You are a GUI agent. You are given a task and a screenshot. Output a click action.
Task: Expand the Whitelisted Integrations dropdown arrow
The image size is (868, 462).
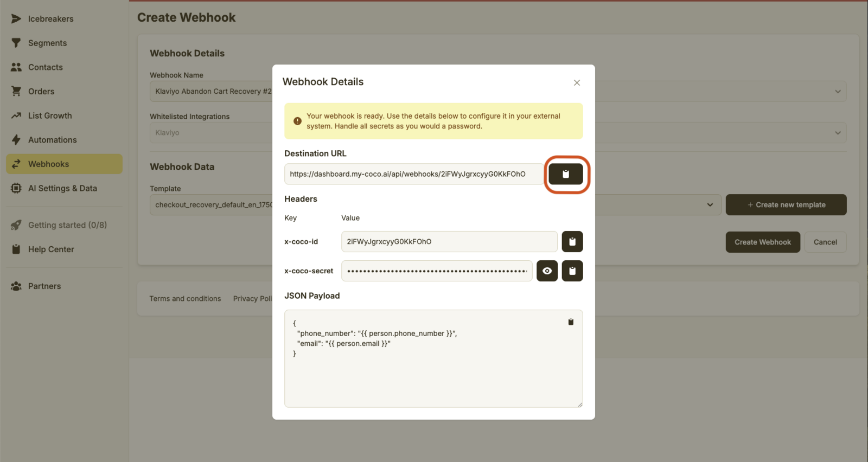[x=838, y=133]
